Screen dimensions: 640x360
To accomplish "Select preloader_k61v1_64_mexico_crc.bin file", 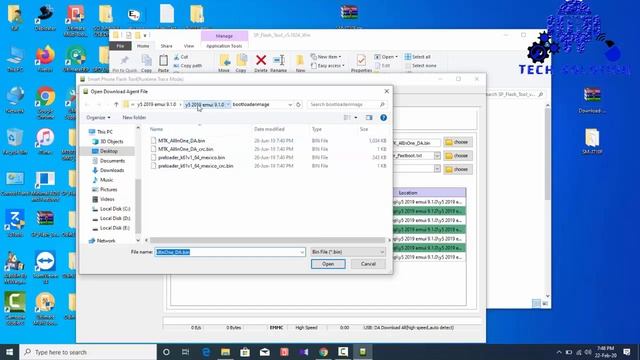I will point(196,166).
